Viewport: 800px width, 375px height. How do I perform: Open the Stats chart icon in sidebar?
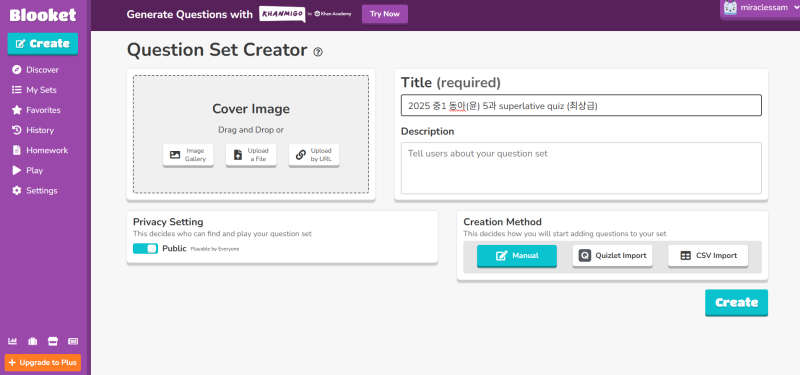(13, 341)
